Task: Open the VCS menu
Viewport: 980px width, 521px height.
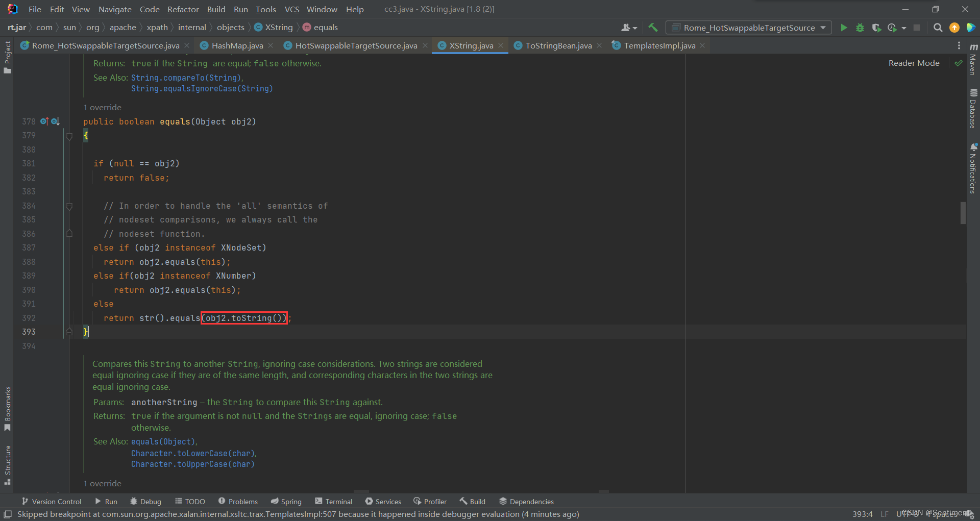Action: coord(291,9)
